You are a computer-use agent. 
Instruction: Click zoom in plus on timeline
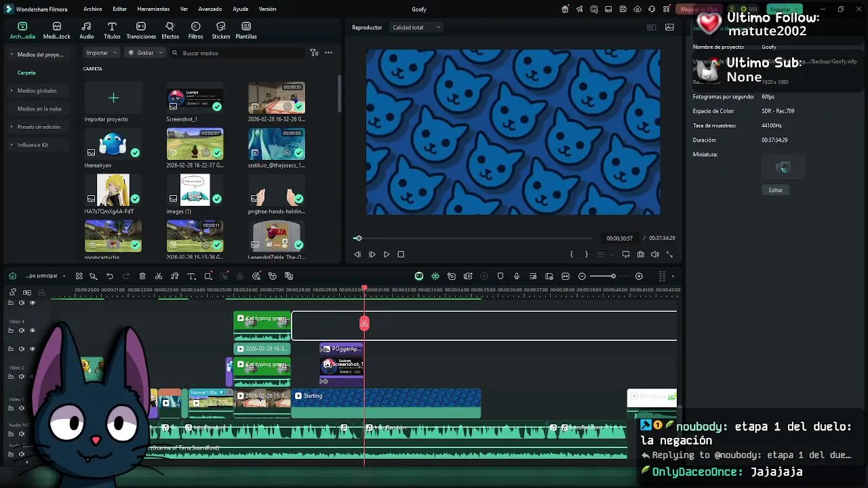point(639,276)
